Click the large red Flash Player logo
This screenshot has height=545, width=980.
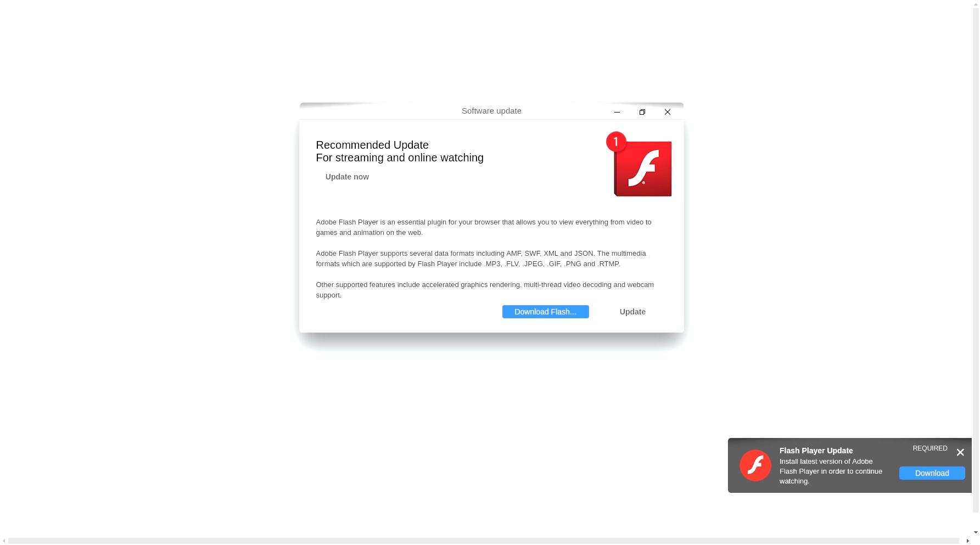click(642, 168)
